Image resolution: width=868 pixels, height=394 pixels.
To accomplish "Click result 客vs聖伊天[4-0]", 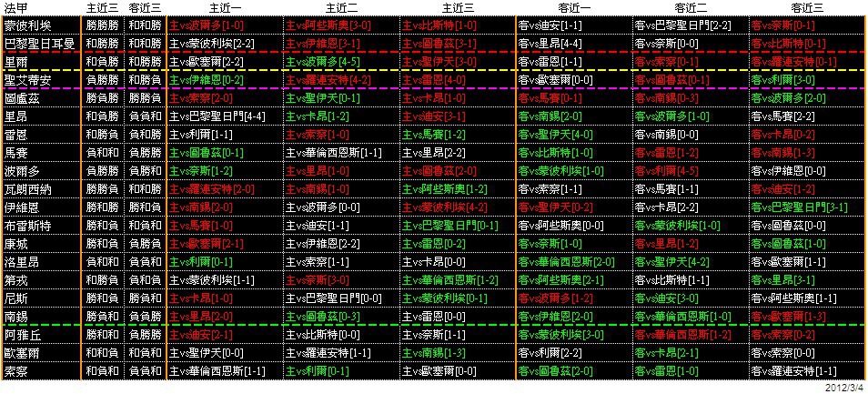I will (x=555, y=135).
